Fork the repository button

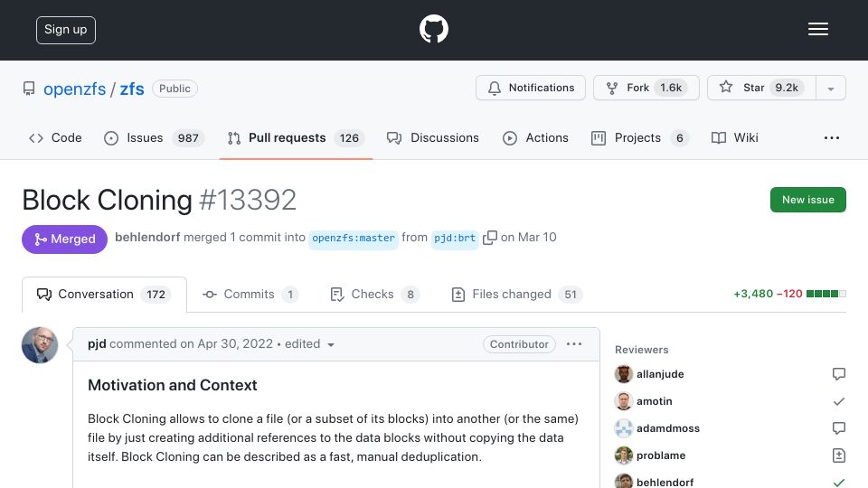coord(646,88)
